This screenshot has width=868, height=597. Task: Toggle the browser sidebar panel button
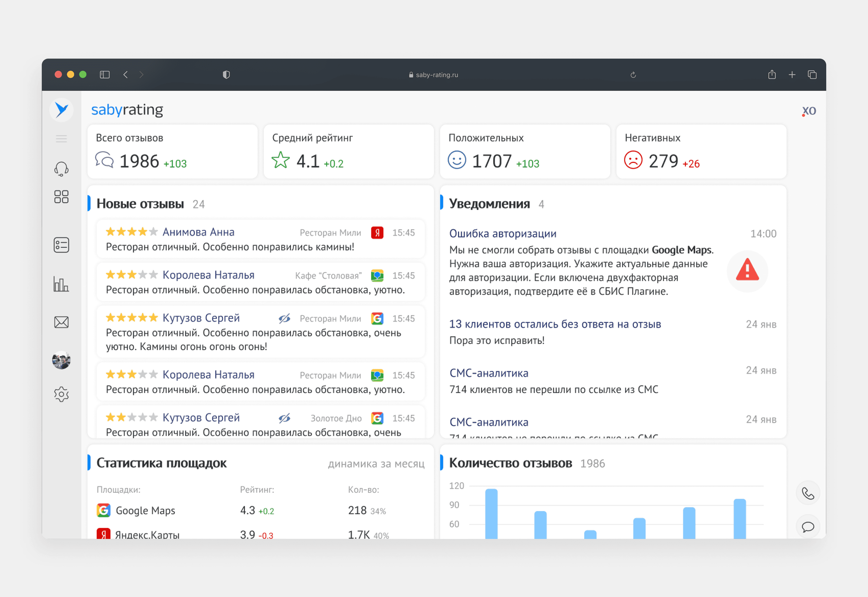[105, 75]
